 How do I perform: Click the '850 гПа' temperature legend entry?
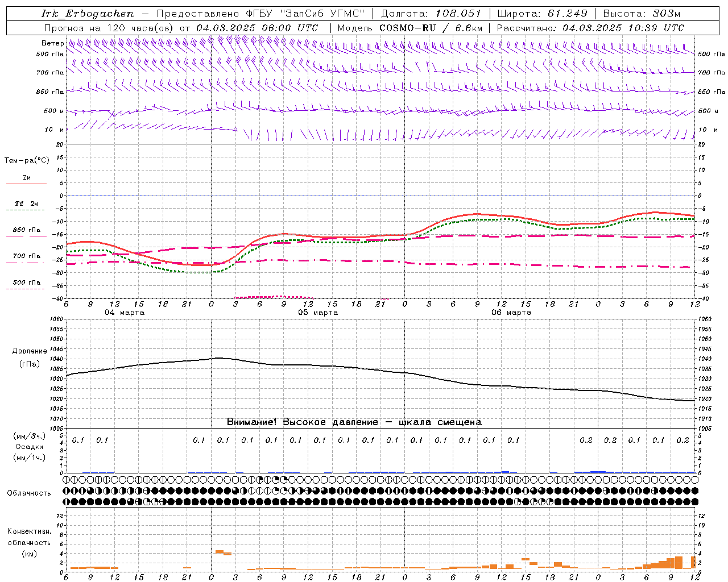27,230
